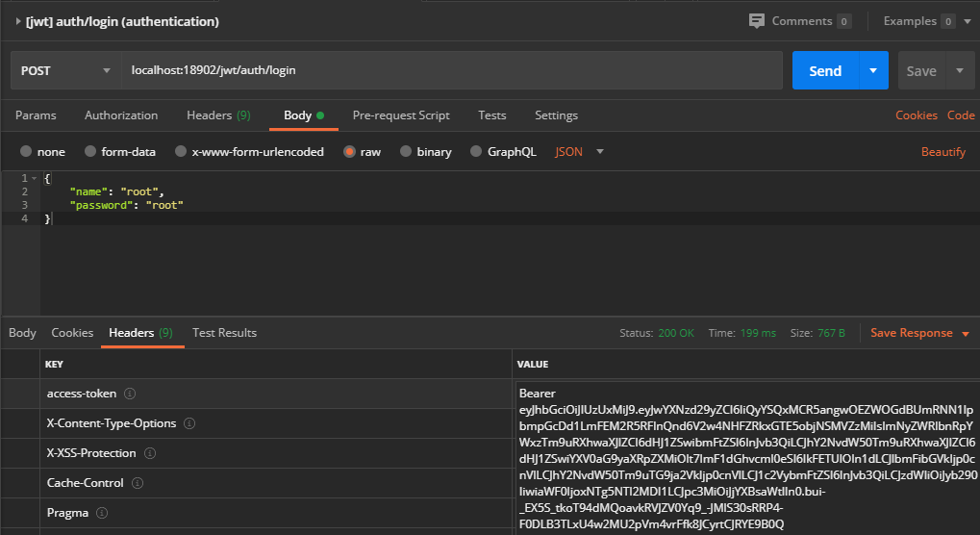The height and width of the screenshot is (535, 980).
Task: Open the POST method dropdown
Action: coord(65,70)
